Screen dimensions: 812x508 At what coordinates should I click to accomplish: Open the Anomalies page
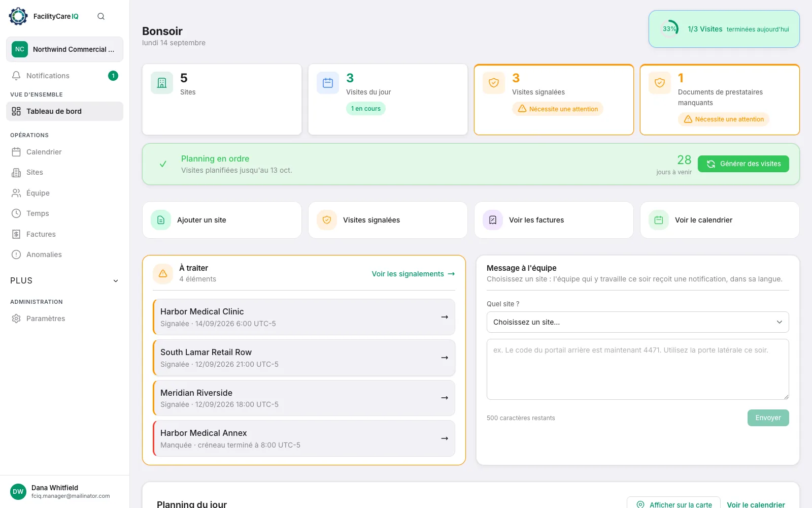click(x=65, y=255)
